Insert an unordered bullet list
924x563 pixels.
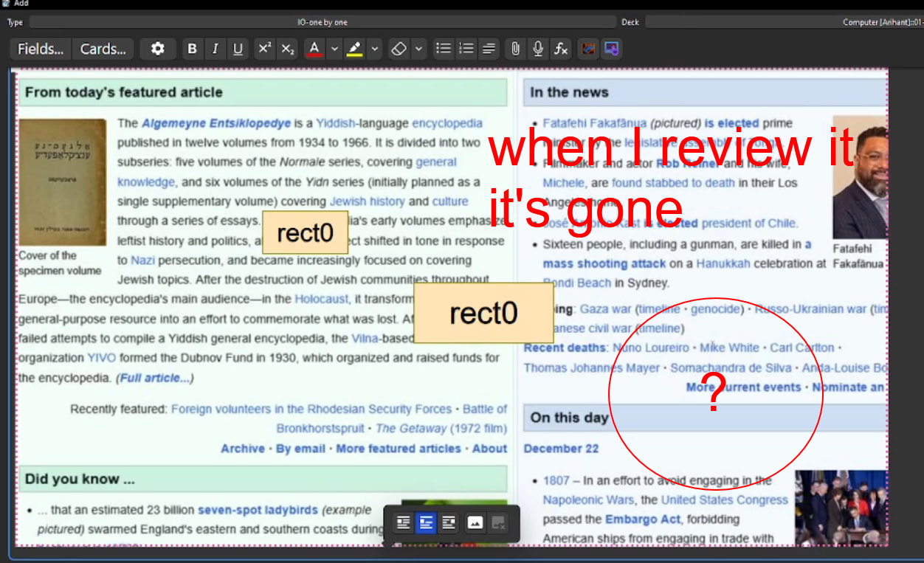[443, 49]
